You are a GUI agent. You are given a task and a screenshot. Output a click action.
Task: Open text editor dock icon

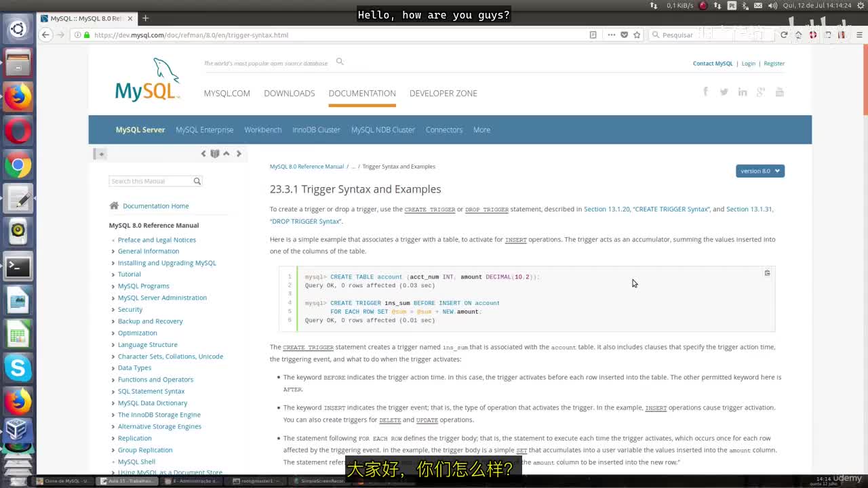pos(18,199)
